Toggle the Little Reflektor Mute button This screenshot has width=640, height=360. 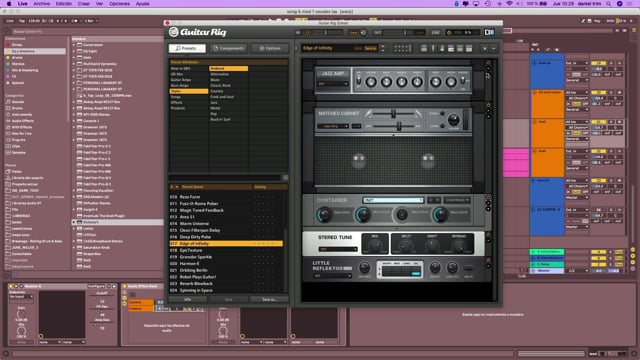[469, 268]
